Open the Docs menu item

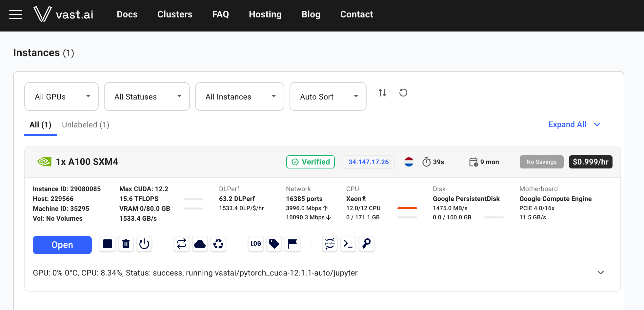pos(127,14)
